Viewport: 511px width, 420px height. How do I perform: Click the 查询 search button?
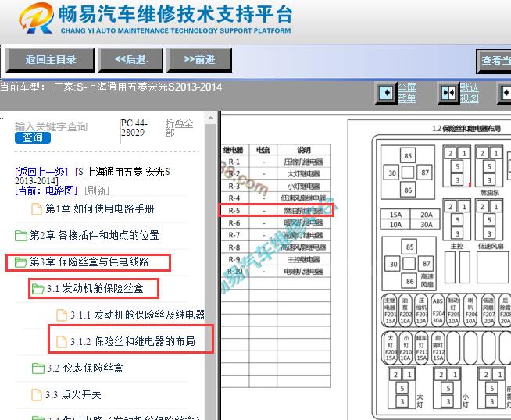33,137
